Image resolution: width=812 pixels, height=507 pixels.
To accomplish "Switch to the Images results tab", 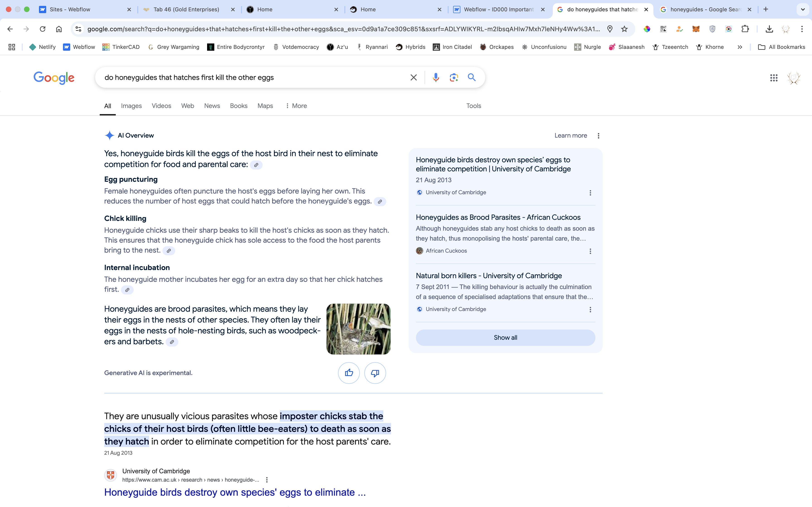I will (131, 106).
